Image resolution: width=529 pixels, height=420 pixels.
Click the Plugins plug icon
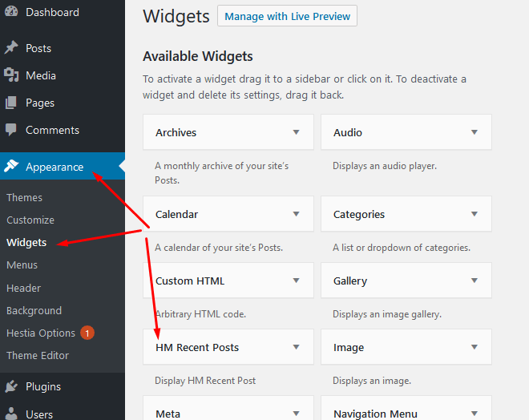[11, 386]
